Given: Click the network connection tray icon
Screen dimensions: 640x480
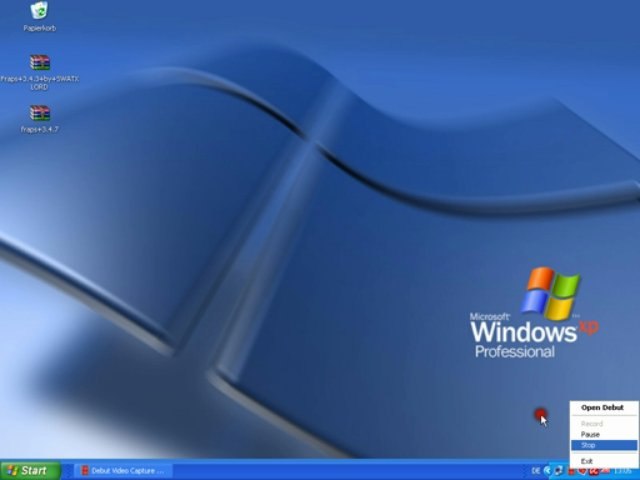Looking at the screenshot, I should (559, 471).
